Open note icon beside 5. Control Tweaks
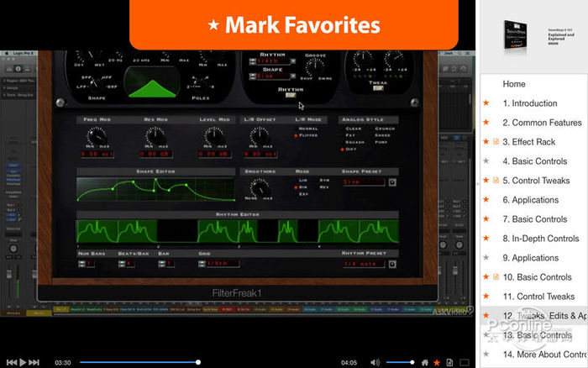The height and width of the screenshot is (368, 588). (496, 180)
